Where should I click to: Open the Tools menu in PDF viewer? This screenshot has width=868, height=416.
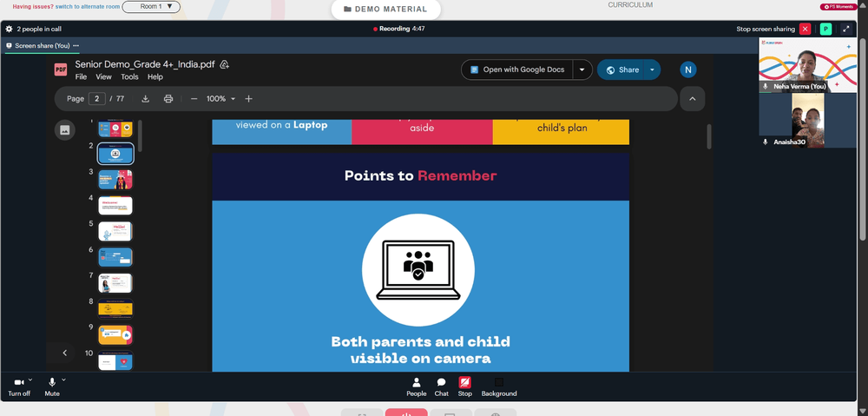click(129, 77)
